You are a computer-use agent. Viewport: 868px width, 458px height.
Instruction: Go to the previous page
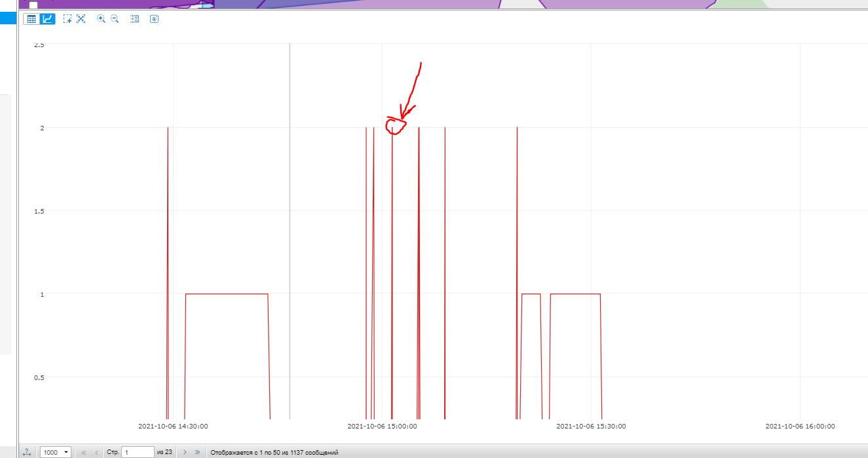click(96, 452)
